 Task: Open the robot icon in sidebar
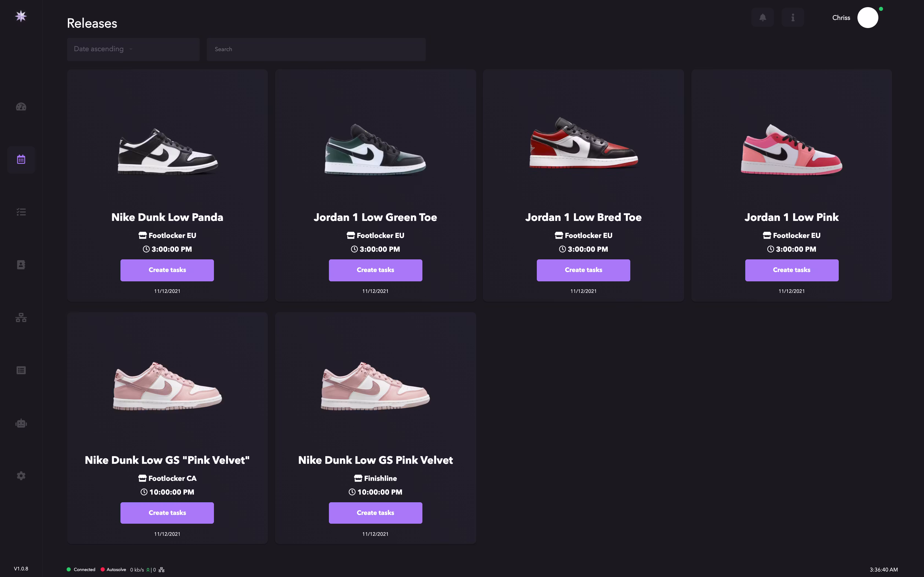point(21,423)
